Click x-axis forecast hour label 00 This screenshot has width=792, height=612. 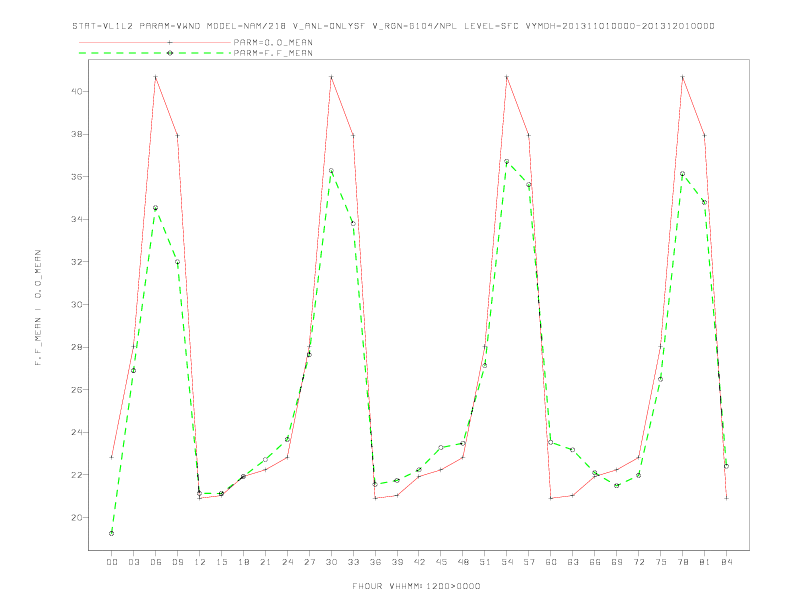pos(112,562)
